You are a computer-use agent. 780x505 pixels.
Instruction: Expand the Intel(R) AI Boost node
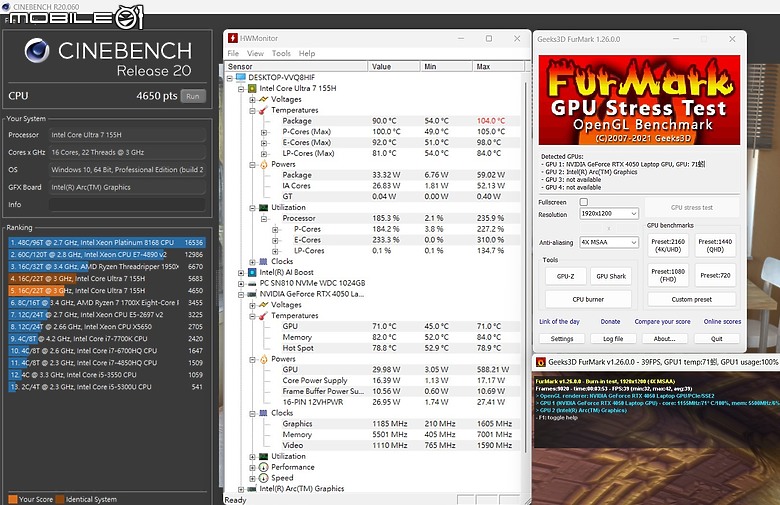pyautogui.click(x=241, y=273)
